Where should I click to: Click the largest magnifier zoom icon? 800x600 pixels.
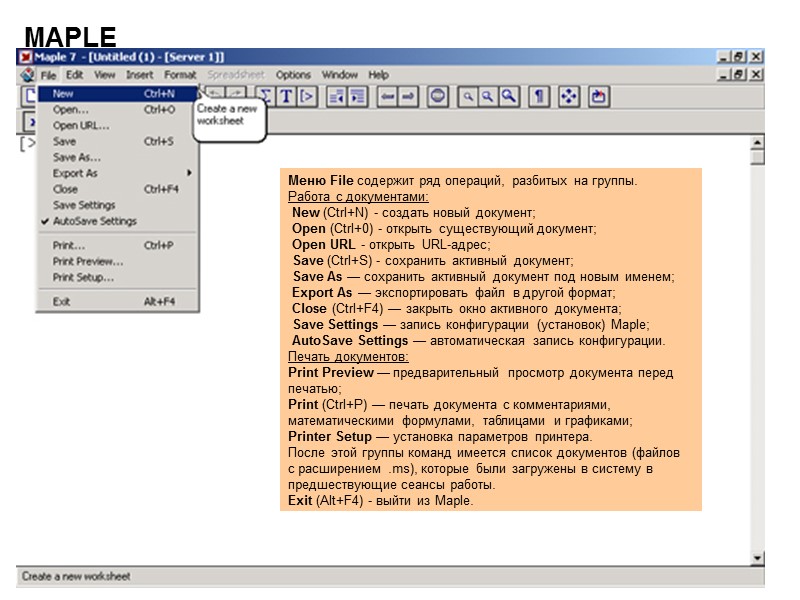click(x=509, y=97)
